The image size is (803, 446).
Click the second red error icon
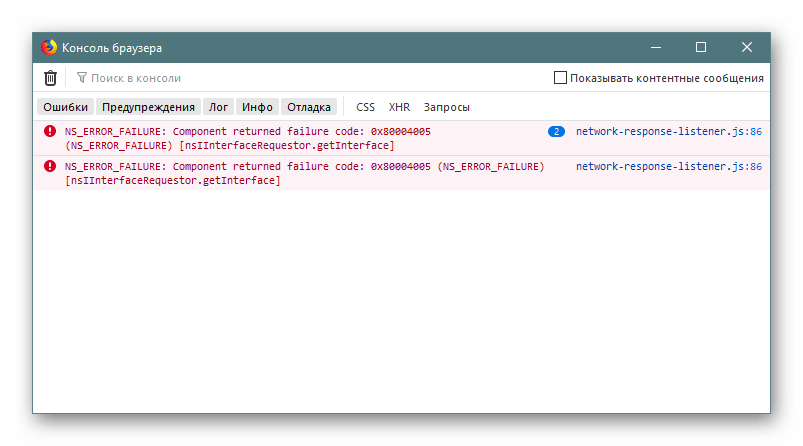pyautogui.click(x=49, y=166)
